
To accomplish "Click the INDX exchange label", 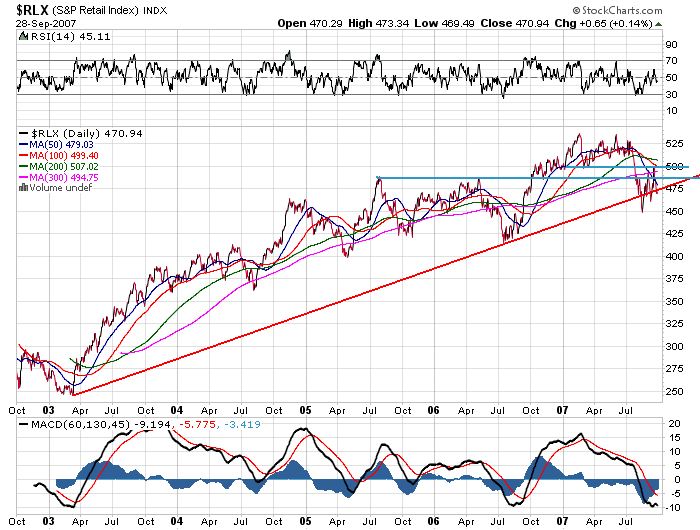I will 155,11.
